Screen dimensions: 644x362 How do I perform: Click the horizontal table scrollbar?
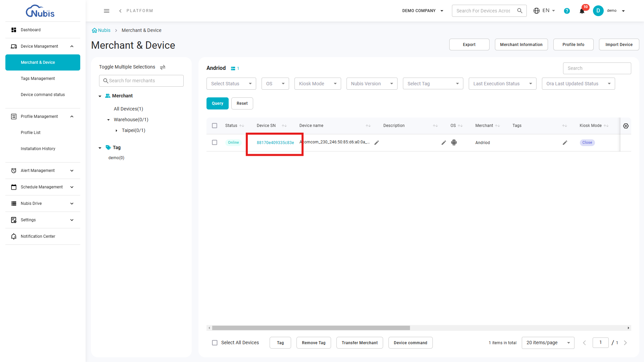(311, 328)
